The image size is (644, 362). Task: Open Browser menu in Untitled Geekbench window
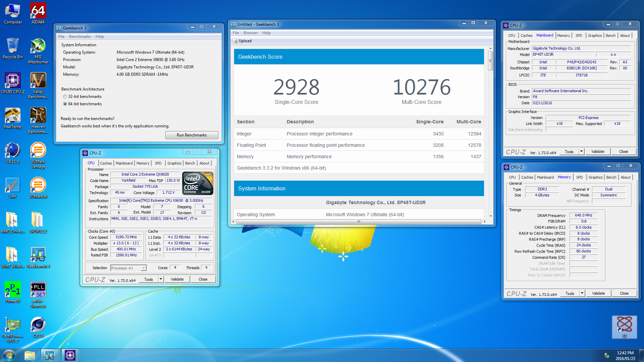point(250,33)
